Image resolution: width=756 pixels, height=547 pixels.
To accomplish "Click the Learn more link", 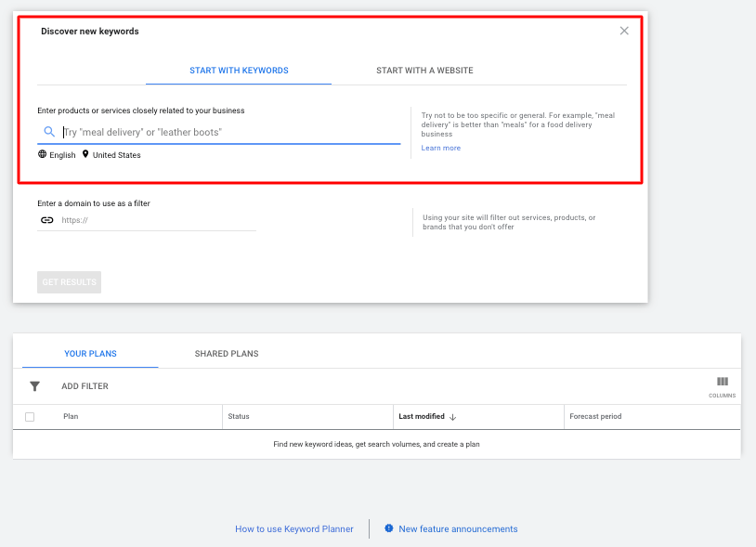I will click(x=440, y=148).
